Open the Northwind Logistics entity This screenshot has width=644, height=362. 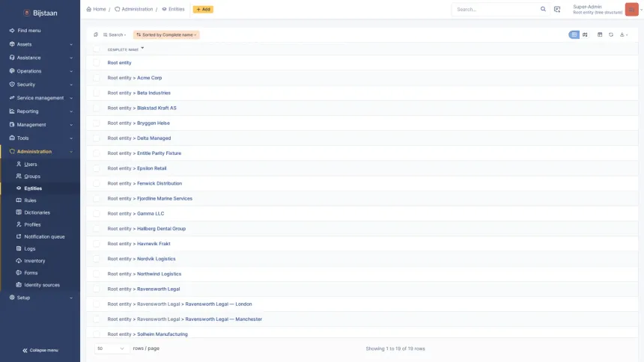pos(159,274)
